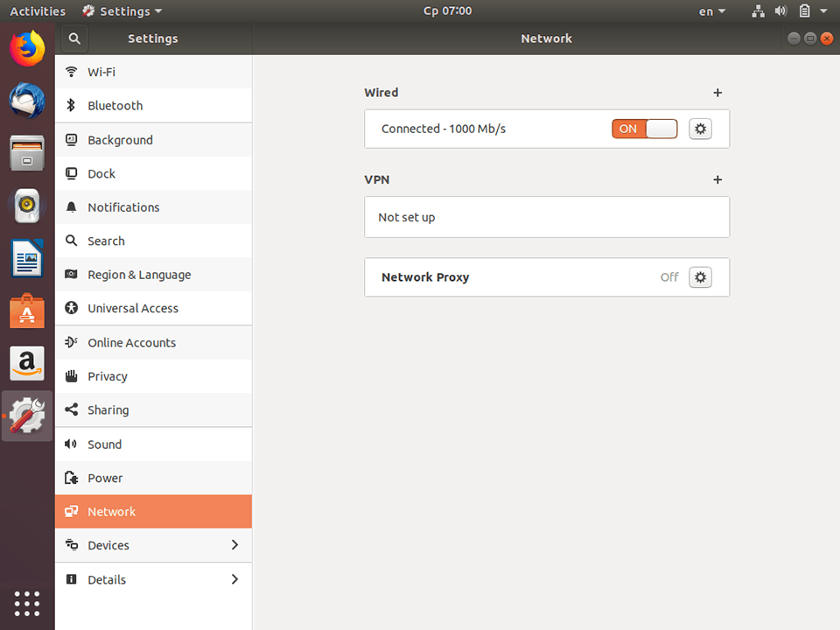Viewport: 840px width, 630px height.
Task: Select the Privacy panel icon
Action: [71, 376]
